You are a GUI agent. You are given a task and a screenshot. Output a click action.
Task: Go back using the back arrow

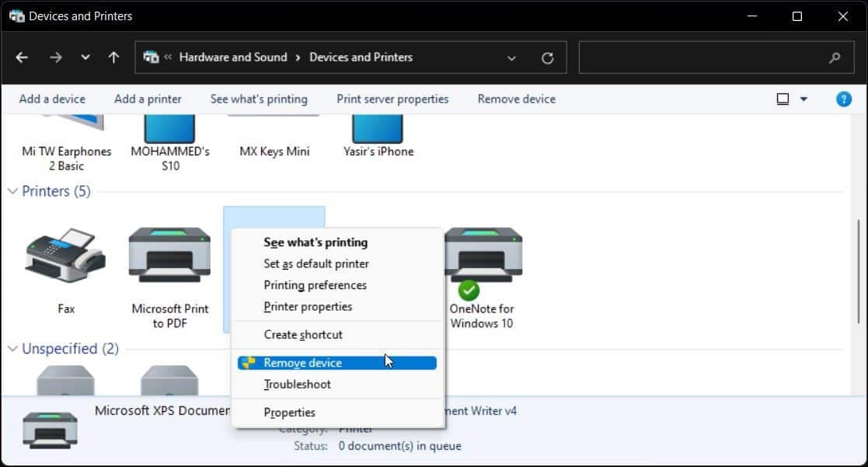pos(21,57)
